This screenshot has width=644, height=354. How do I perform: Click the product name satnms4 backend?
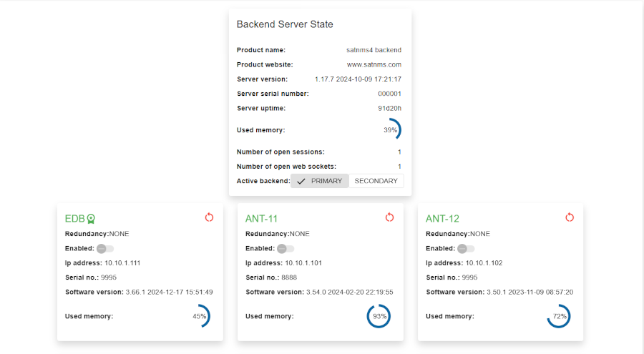(x=374, y=50)
